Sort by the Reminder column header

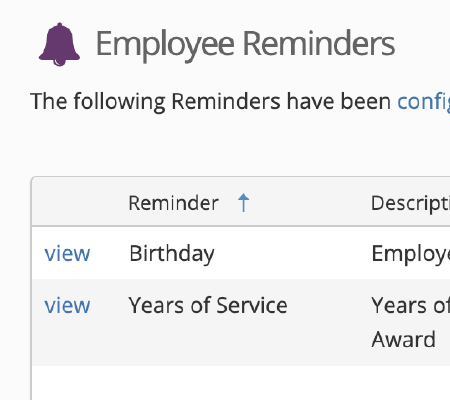(x=173, y=203)
